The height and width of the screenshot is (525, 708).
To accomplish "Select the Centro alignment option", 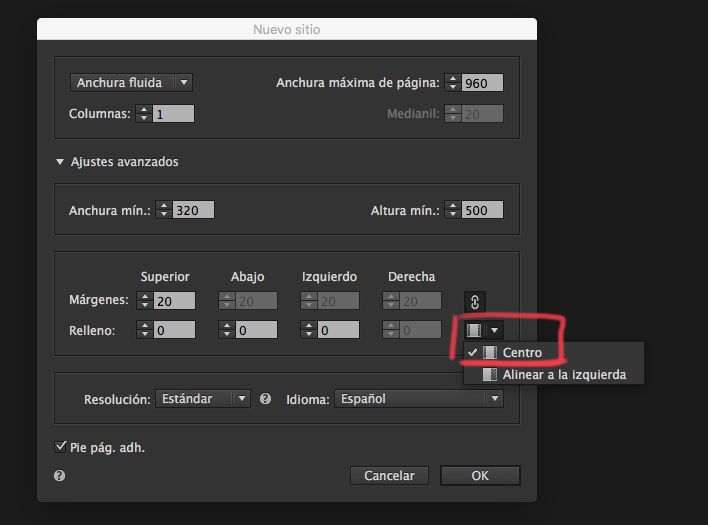I will tap(554, 353).
